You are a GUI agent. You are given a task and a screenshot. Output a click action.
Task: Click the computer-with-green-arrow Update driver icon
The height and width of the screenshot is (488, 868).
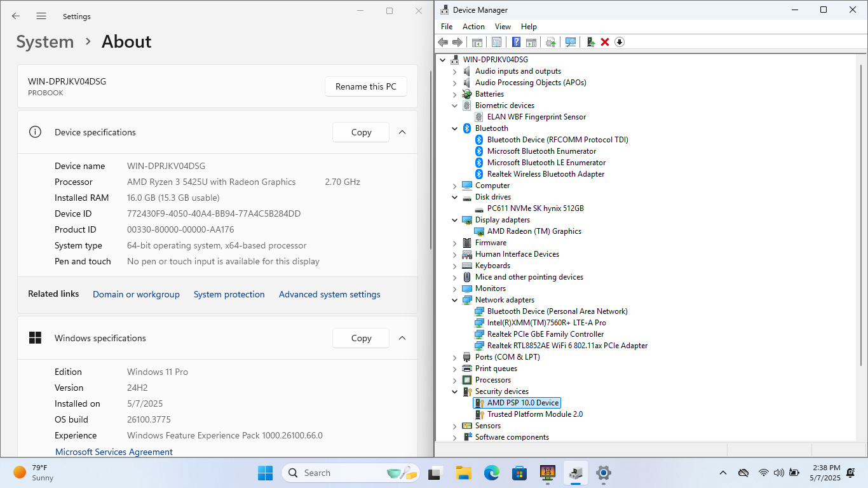(x=590, y=42)
